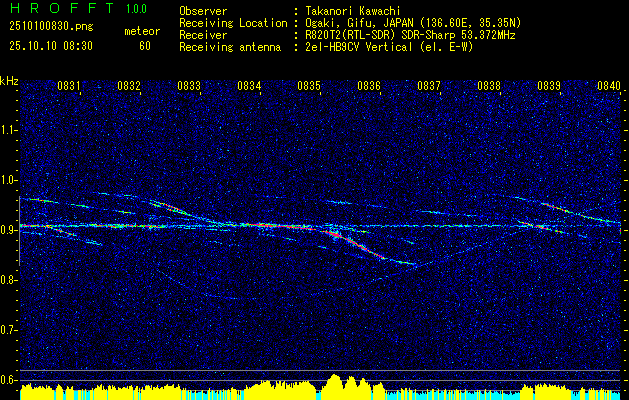This screenshot has height=400, width=629.
Task: Select antenna text 2el-HB9CV Vertical
Action: (x=358, y=47)
